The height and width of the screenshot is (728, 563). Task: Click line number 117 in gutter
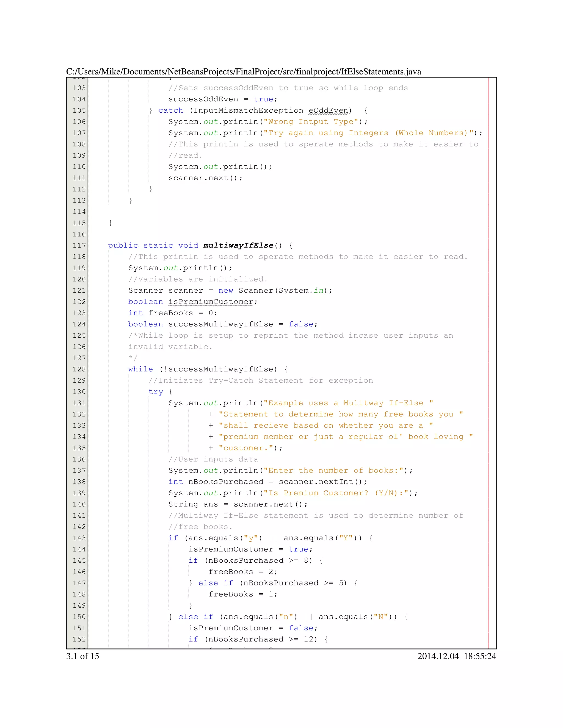pyautogui.click(x=79, y=246)
